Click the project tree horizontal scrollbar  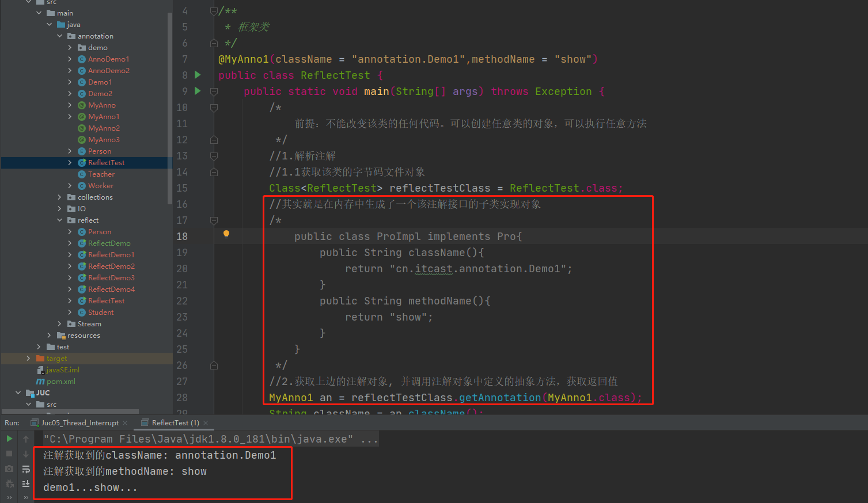(70, 411)
